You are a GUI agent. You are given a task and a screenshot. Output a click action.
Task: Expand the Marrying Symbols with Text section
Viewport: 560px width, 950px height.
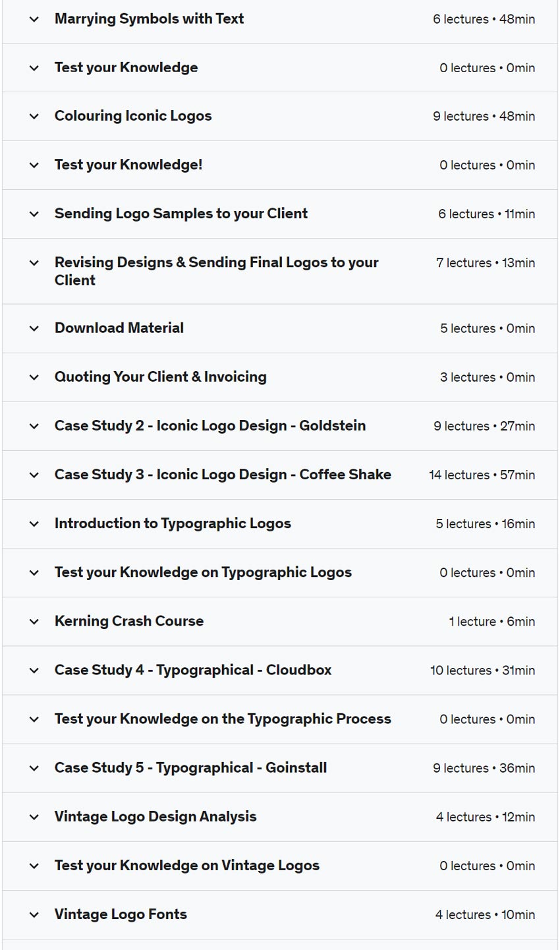[34, 19]
